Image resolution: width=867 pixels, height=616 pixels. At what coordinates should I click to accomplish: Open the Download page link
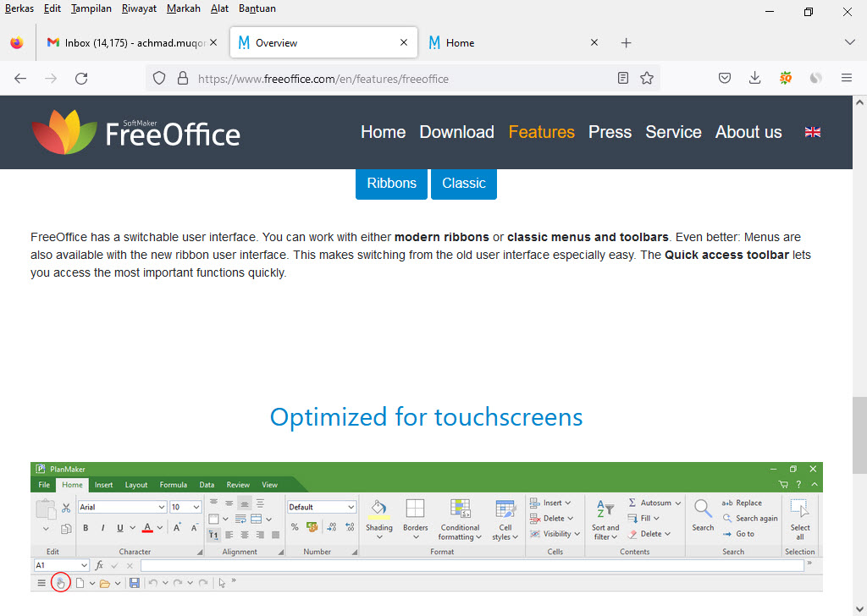coord(456,132)
